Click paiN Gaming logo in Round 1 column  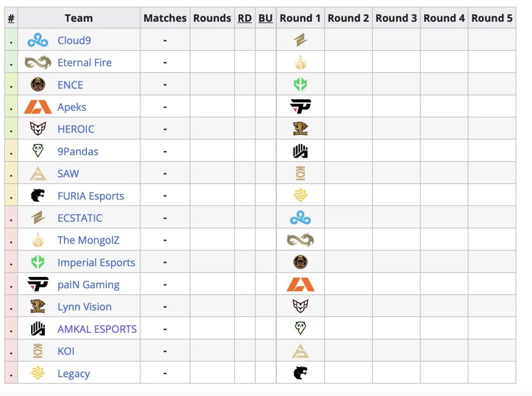(x=300, y=107)
